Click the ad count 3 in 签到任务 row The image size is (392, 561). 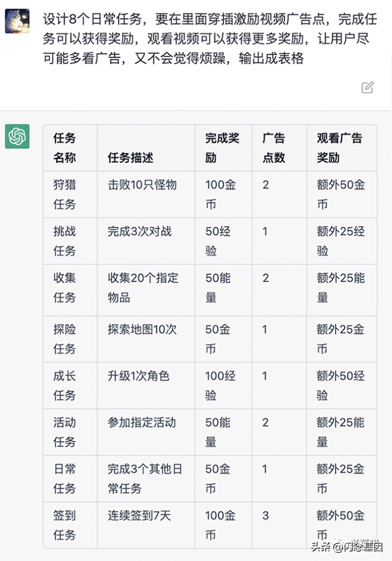[x=266, y=515]
